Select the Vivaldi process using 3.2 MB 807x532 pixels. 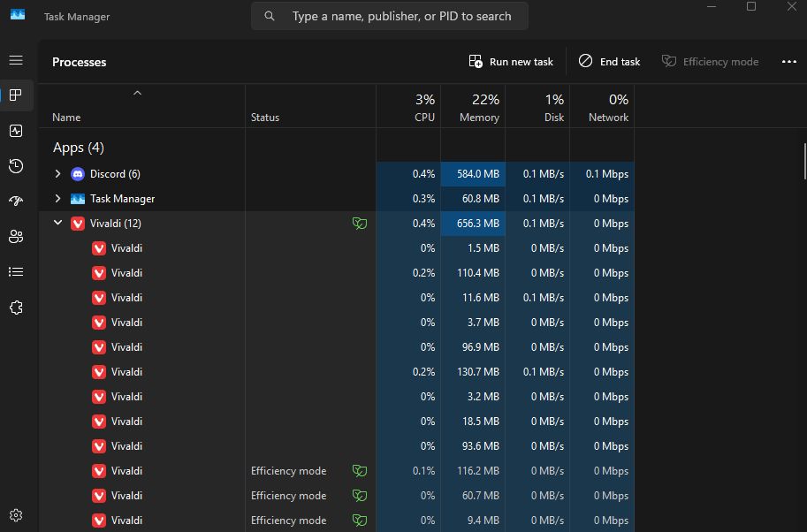(337, 397)
